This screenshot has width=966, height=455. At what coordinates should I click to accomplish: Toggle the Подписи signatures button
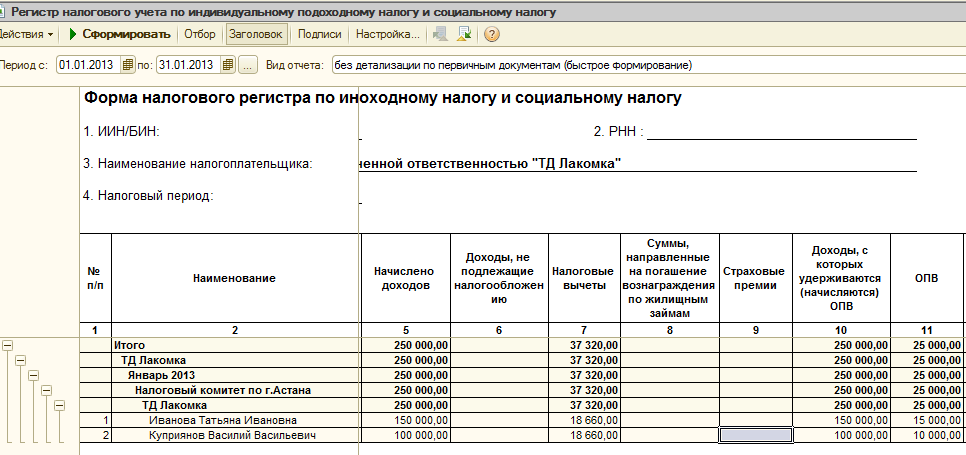click(320, 34)
